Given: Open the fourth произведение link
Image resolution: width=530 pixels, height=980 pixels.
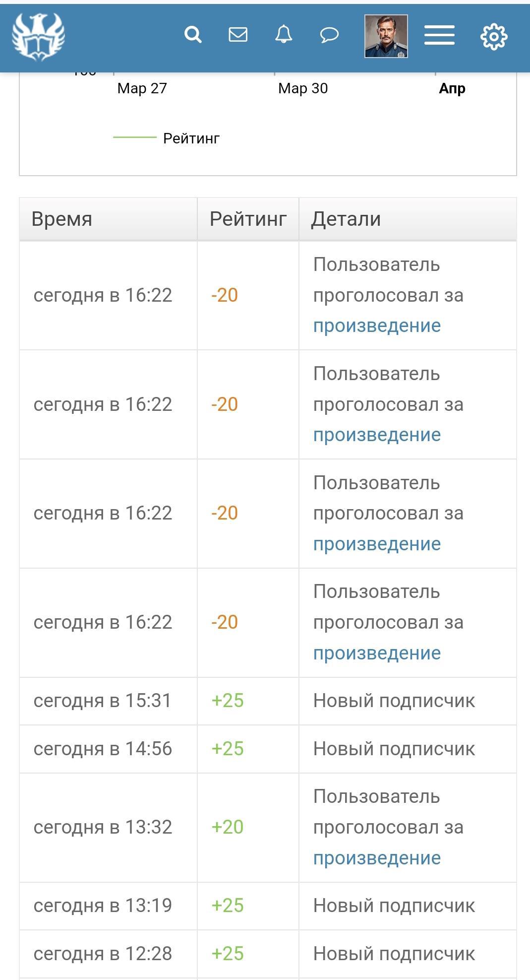Looking at the screenshot, I should 377,653.
